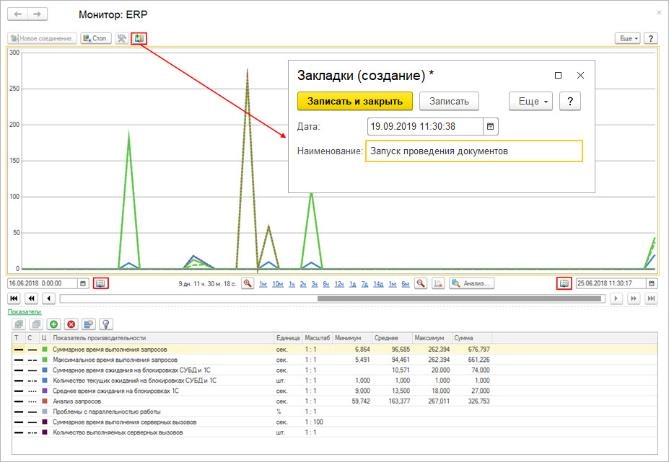
Task: Open the Еще menu in the monitor toolbar
Action: (626, 38)
